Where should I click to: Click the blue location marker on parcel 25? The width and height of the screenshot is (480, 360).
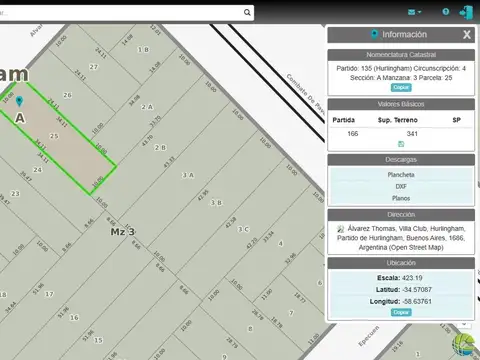[x=19, y=101]
